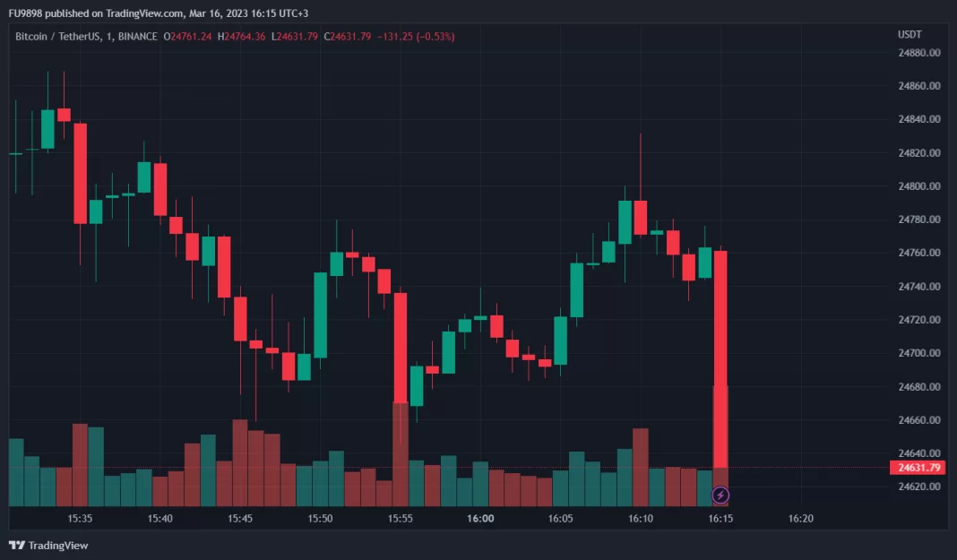
Task: Click the 16:20 time axis label
Action: click(800, 519)
